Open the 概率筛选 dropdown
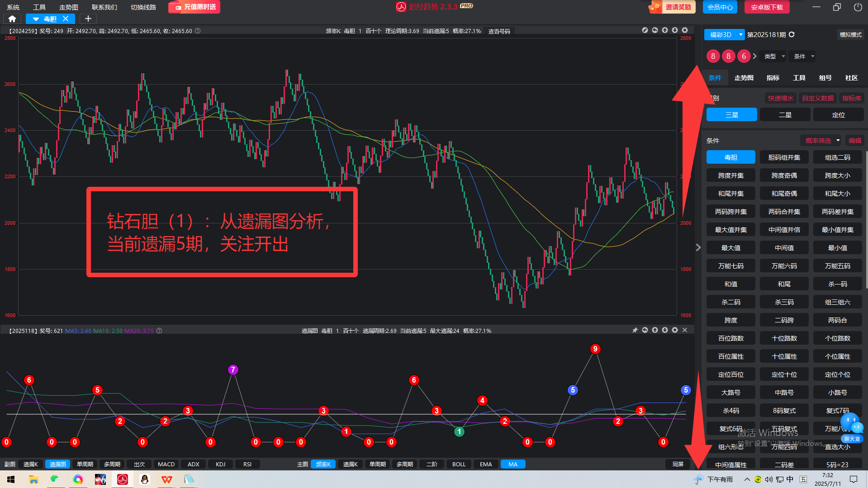The height and width of the screenshot is (488, 868). click(821, 141)
